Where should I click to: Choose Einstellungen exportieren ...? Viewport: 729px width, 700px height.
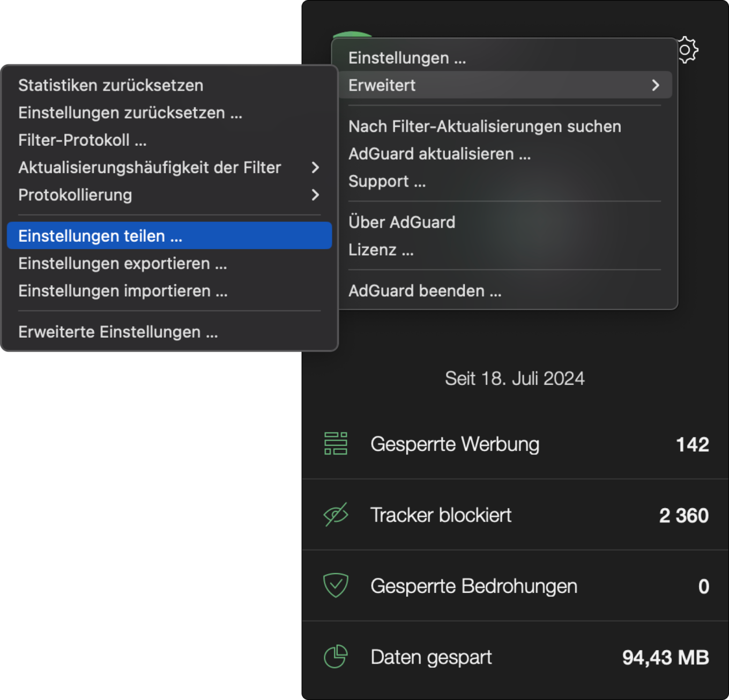[169, 263]
